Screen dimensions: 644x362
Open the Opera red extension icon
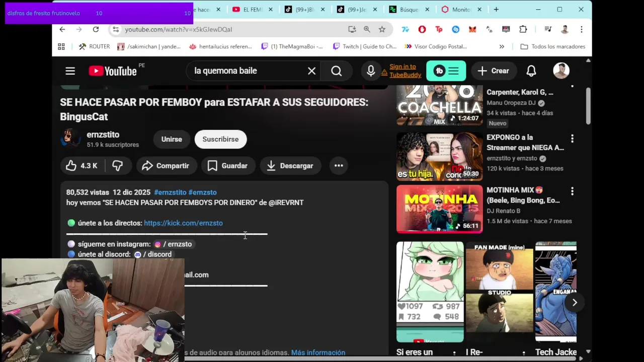tap(422, 29)
